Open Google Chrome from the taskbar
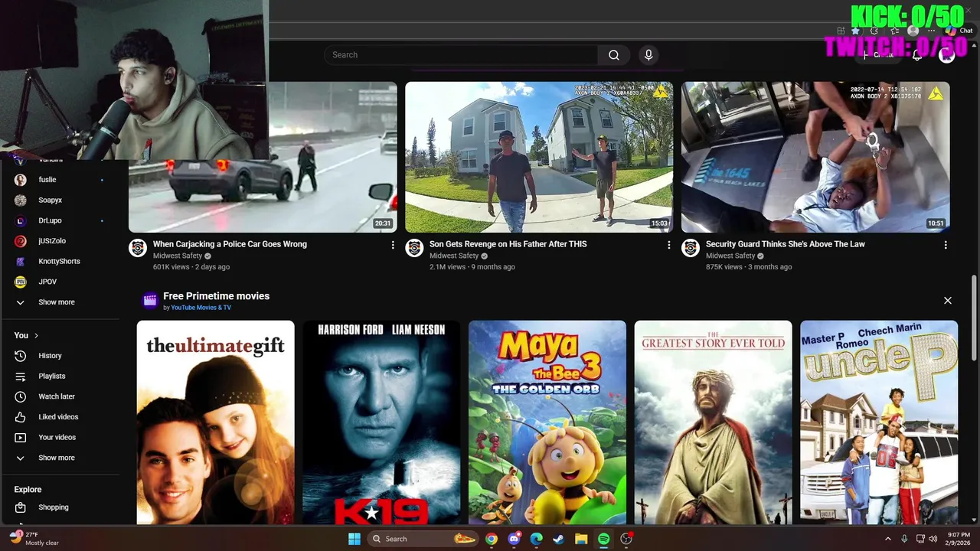Viewport: 980px width, 551px height. pyautogui.click(x=492, y=539)
